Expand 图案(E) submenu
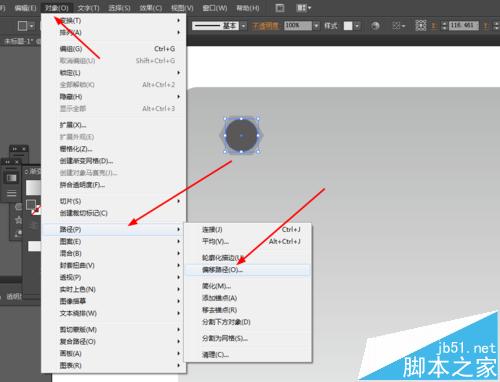 pyautogui.click(x=113, y=241)
